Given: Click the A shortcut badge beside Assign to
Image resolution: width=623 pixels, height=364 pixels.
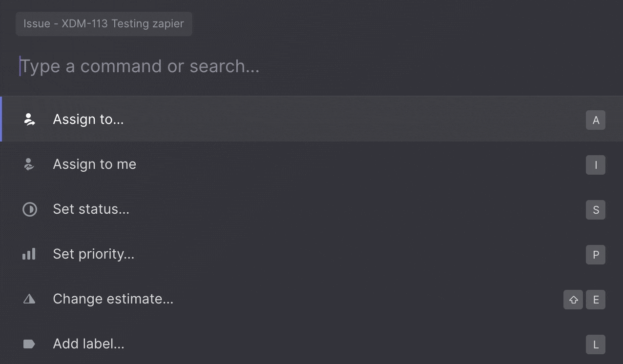Looking at the screenshot, I should (595, 120).
